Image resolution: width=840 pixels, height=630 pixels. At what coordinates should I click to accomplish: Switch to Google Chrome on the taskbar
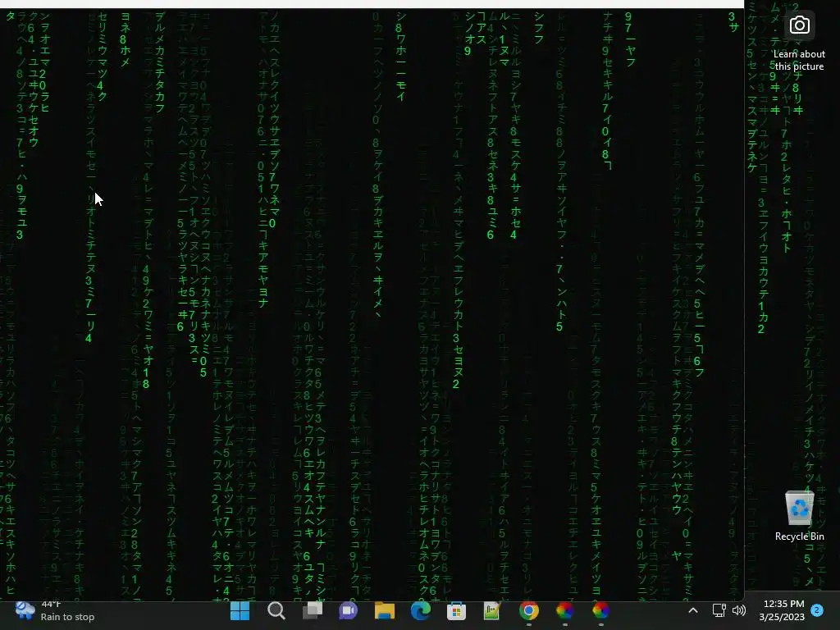point(529,610)
